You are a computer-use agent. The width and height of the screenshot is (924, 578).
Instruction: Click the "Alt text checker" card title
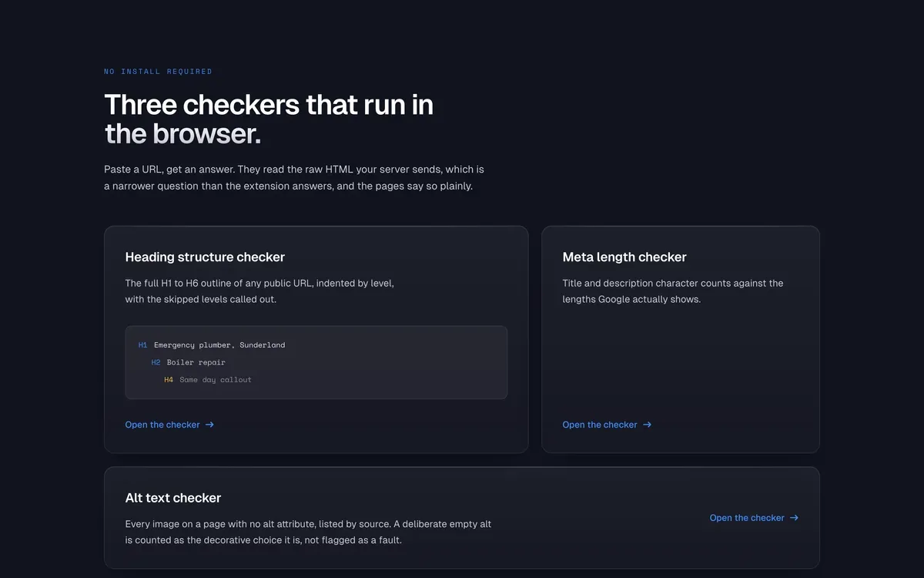[173, 498]
